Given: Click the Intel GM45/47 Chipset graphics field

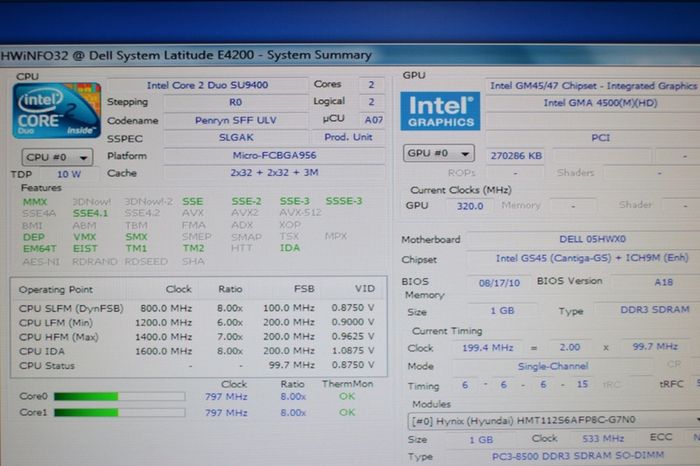Looking at the screenshot, I should [593, 85].
